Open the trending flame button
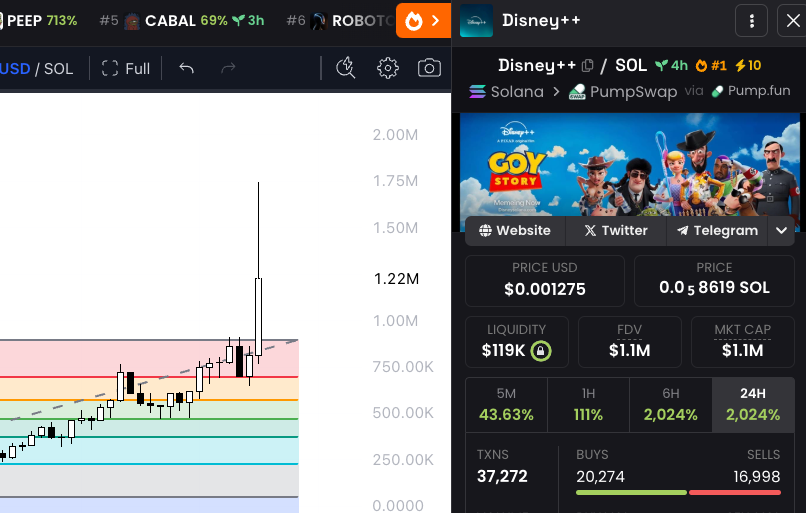Screen dimensions: 806x513 [x=423, y=21]
